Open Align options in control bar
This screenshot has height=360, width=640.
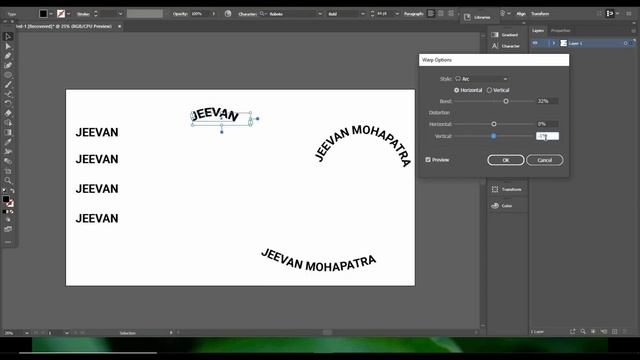click(x=521, y=13)
